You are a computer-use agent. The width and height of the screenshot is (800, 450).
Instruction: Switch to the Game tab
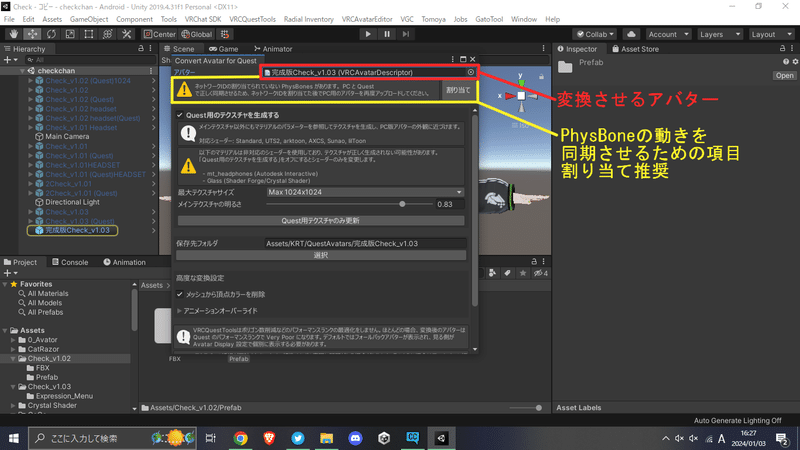[x=223, y=49]
